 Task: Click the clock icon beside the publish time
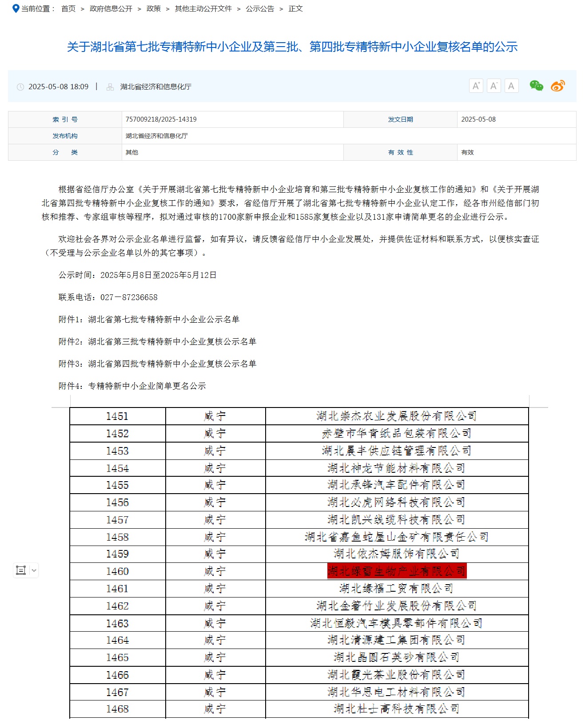pyautogui.click(x=20, y=87)
